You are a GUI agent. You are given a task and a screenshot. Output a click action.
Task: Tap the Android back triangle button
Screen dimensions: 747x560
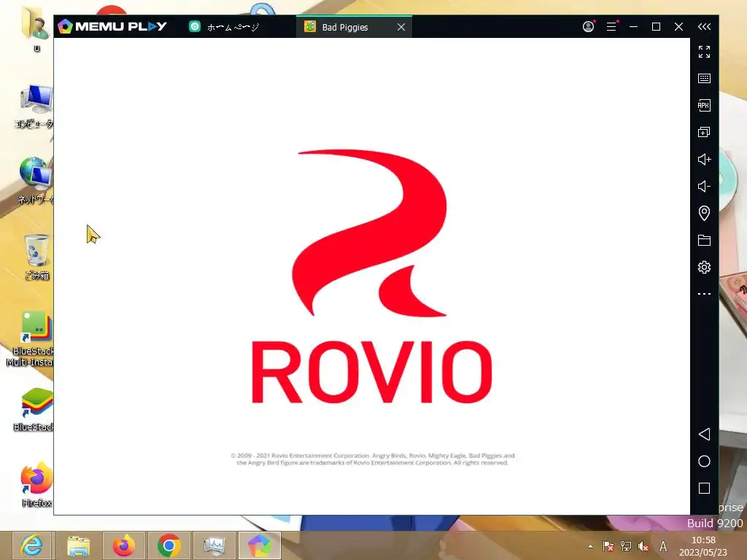(704, 434)
